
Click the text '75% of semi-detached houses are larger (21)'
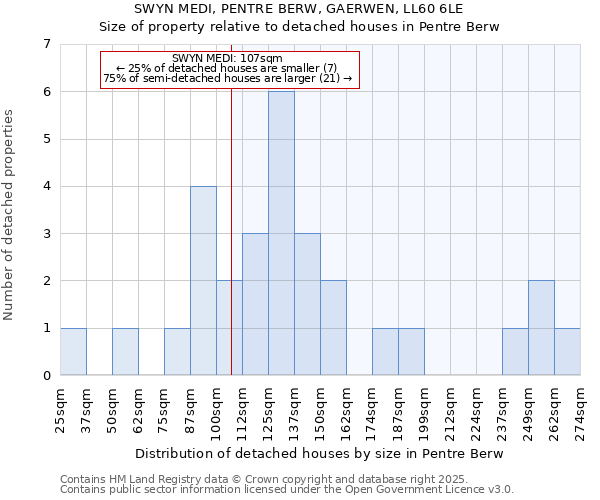(222, 78)
